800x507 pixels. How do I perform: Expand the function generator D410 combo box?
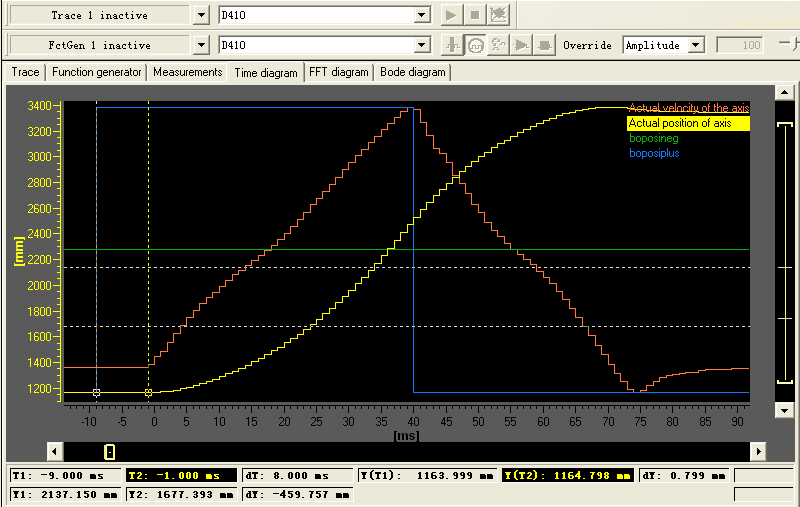pyautogui.click(x=421, y=45)
